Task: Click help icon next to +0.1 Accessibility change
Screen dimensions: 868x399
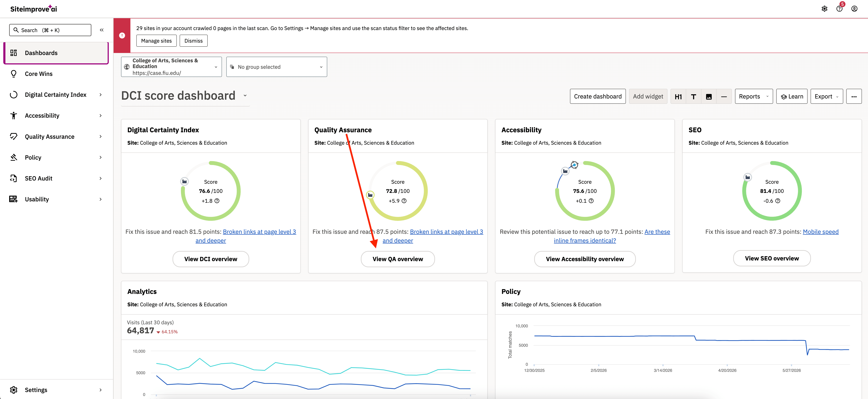Action: pyautogui.click(x=591, y=201)
